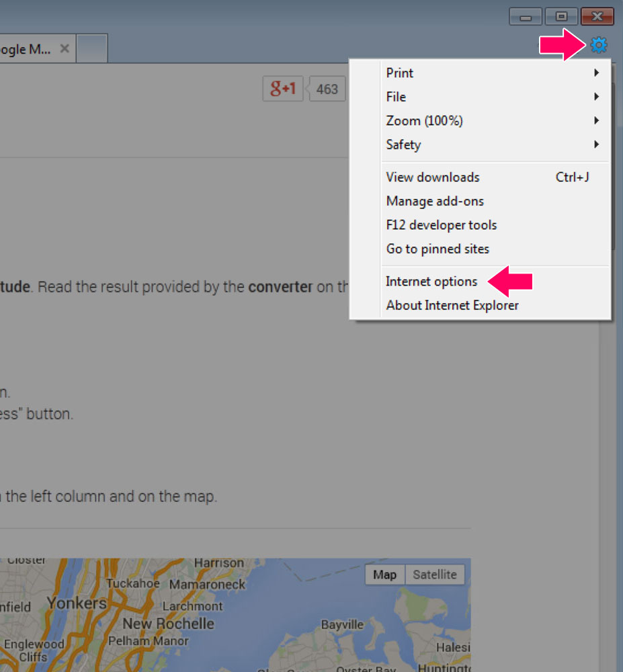This screenshot has width=623, height=672.
Task: Expand the Zoom submenu arrow
Action: [596, 121]
